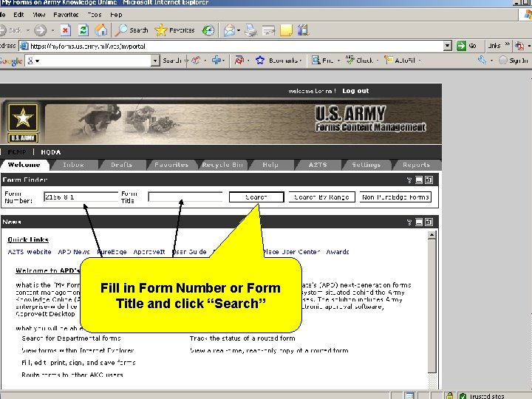Click into the browser address bar

click(231, 46)
